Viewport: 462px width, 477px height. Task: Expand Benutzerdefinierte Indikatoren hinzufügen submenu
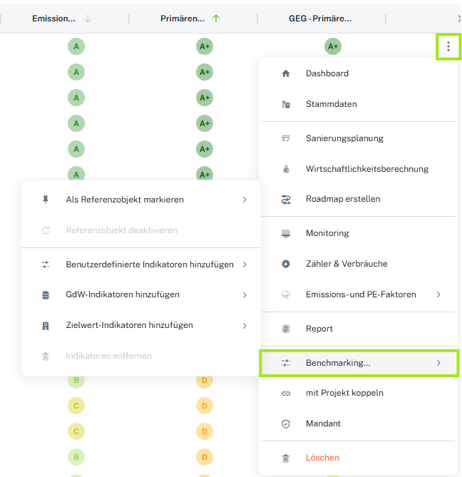point(141,265)
